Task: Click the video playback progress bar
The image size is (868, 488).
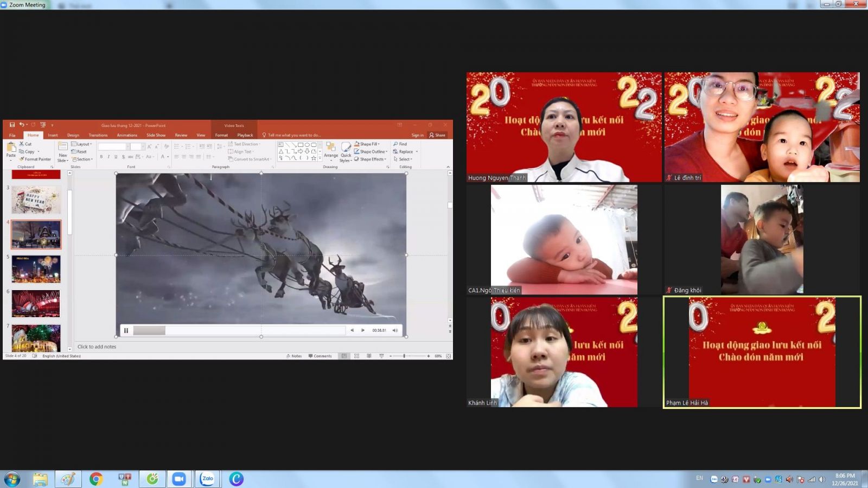Action: [x=239, y=330]
